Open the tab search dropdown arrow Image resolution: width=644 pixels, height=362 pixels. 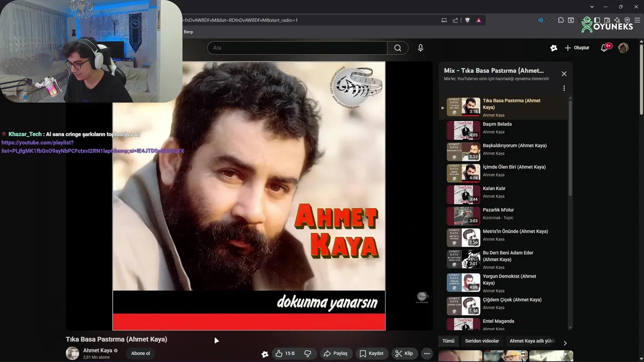click(592, 7)
